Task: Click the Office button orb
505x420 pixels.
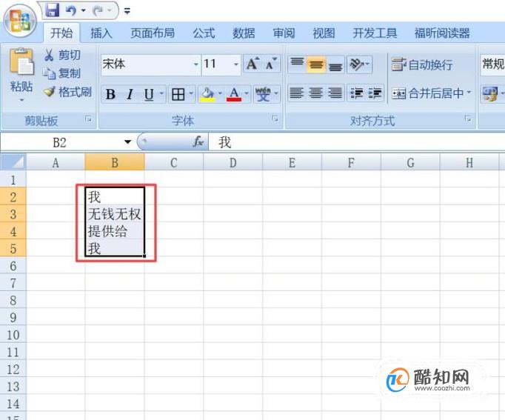Action: pos(20,21)
